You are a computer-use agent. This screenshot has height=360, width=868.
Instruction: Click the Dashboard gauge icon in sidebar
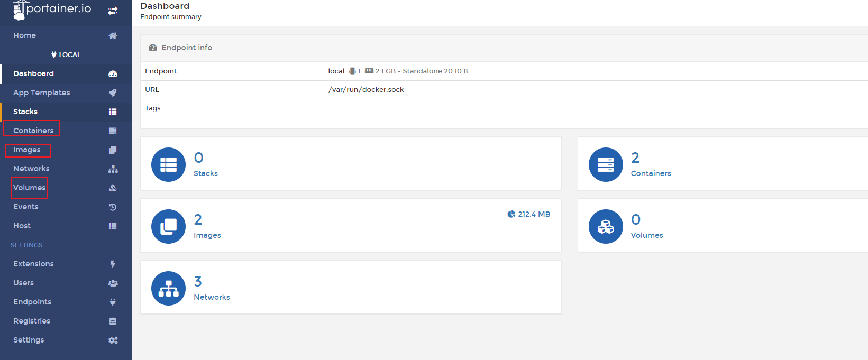[113, 74]
